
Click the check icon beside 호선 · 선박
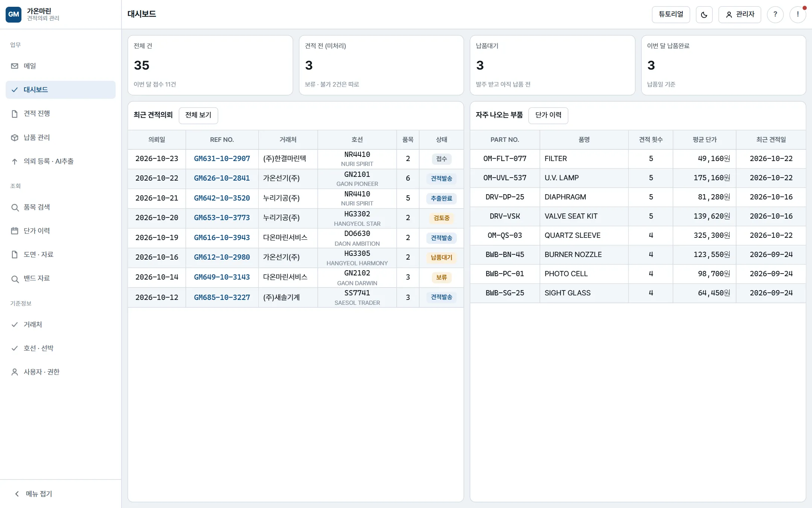(15, 348)
